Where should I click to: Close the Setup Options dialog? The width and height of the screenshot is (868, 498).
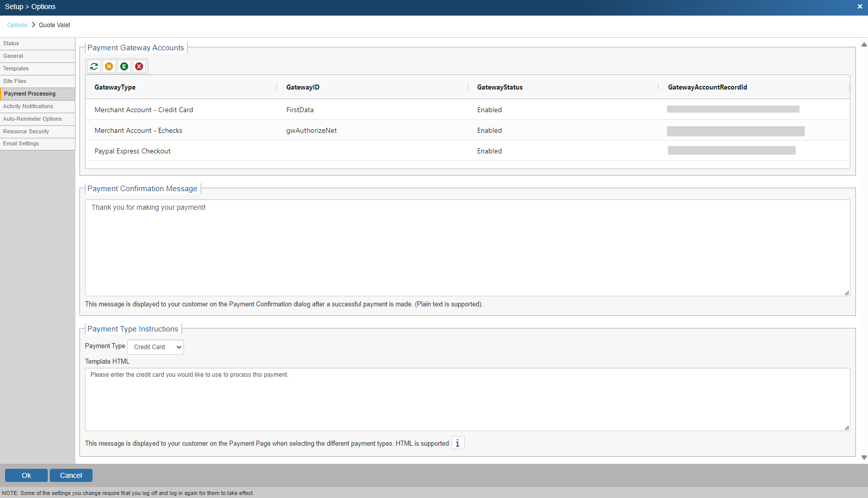coord(860,7)
